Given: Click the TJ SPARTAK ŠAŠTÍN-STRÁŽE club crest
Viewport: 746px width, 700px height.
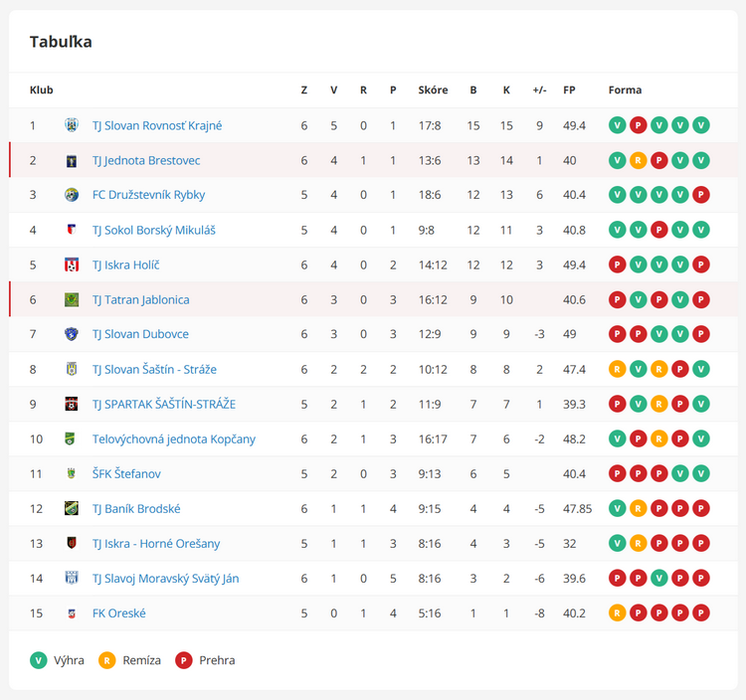Looking at the screenshot, I should coord(72,405).
